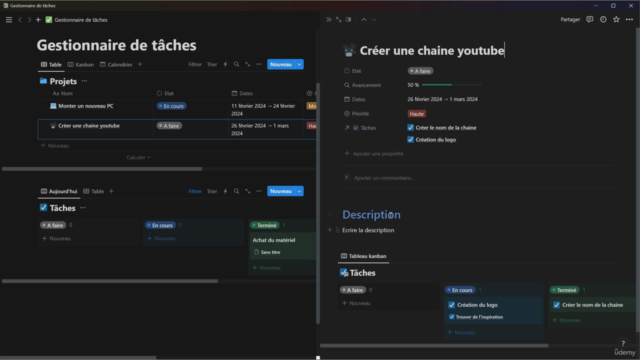640x360 pixels.
Task: Open the Projets title options ellipsis
Action: tap(84, 81)
